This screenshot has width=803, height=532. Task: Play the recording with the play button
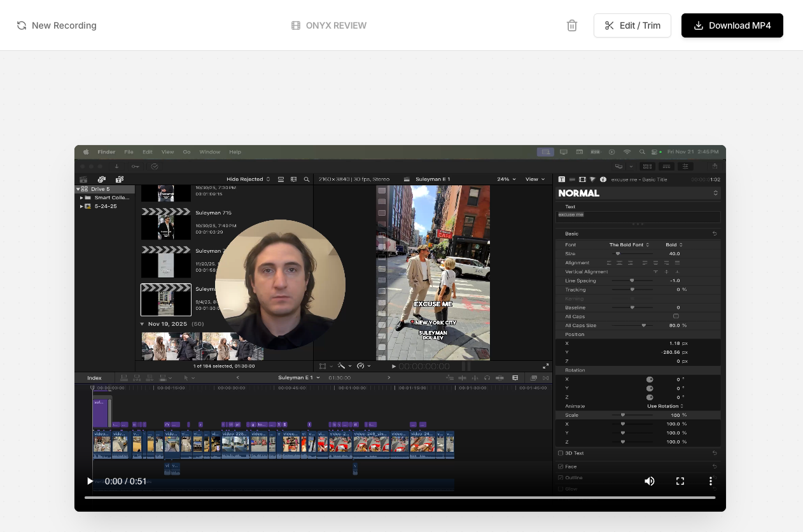click(x=90, y=481)
